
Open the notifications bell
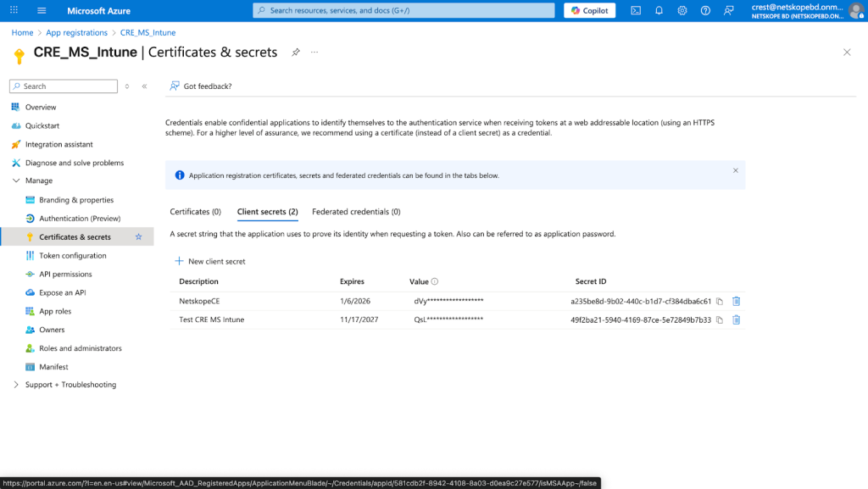pos(659,10)
